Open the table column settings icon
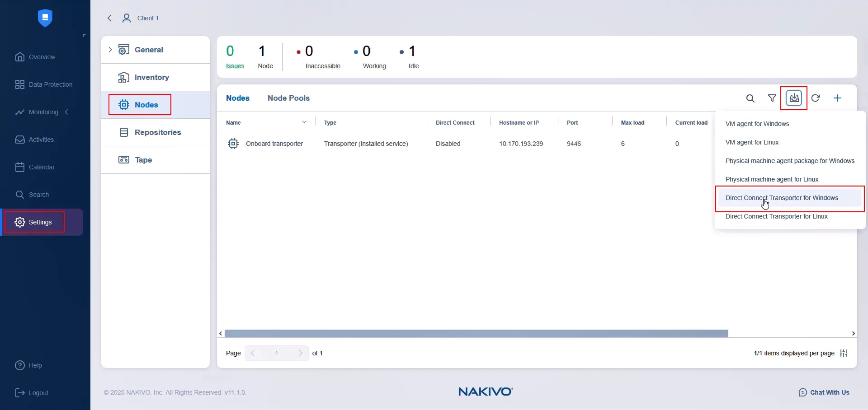 point(844,353)
